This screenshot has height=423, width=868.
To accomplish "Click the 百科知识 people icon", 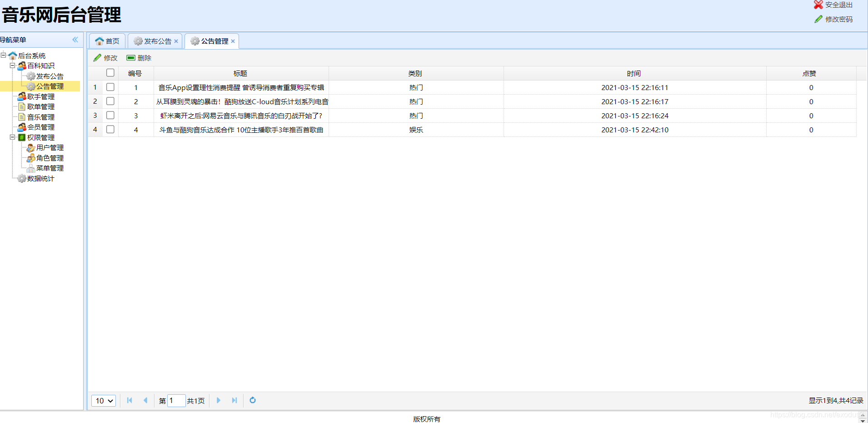I will click(x=22, y=66).
